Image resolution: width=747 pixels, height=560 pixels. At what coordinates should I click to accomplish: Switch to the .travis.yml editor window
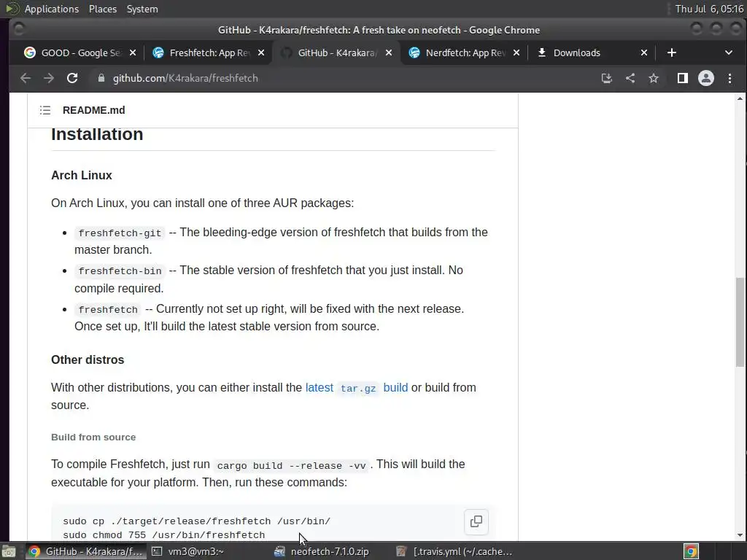[454, 551]
